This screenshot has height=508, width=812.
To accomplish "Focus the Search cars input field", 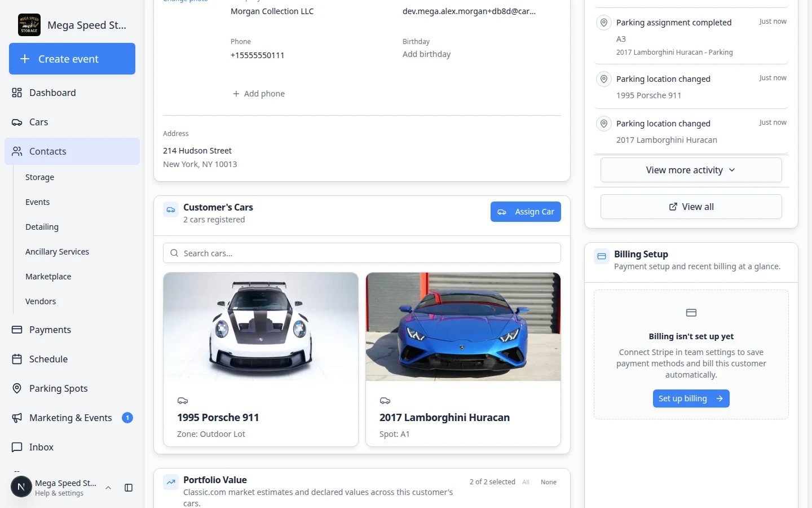I will pos(362,253).
